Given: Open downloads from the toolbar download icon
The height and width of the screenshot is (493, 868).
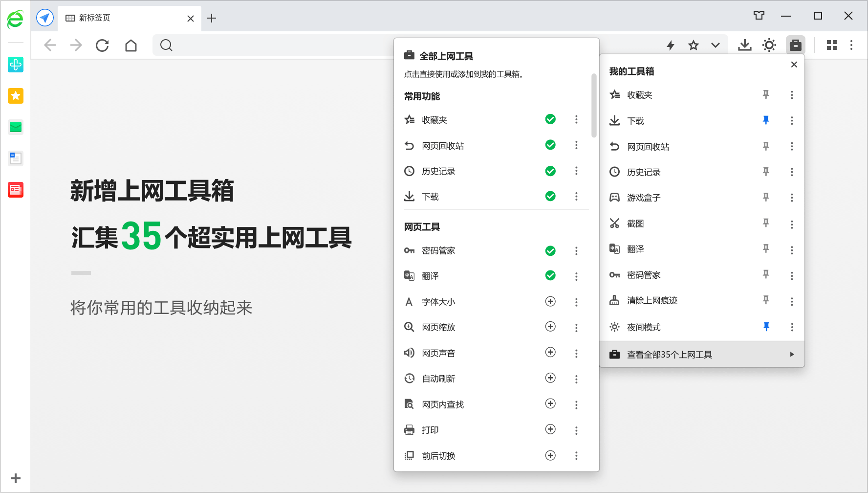Looking at the screenshot, I should pos(744,45).
